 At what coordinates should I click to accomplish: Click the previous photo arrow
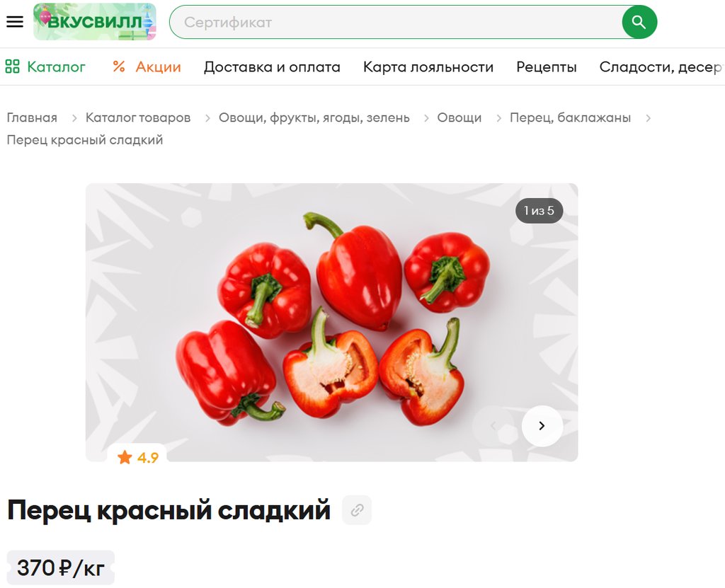[493, 426]
